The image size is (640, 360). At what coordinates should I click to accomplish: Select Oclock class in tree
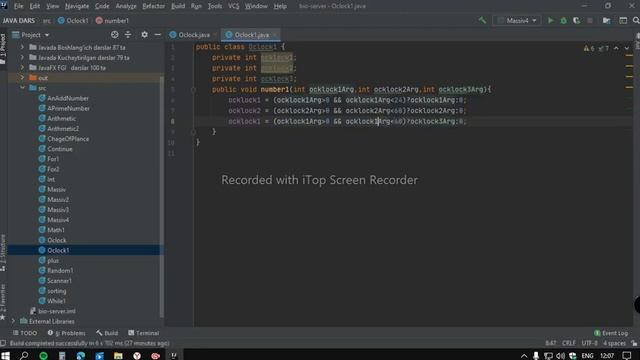tap(56, 240)
